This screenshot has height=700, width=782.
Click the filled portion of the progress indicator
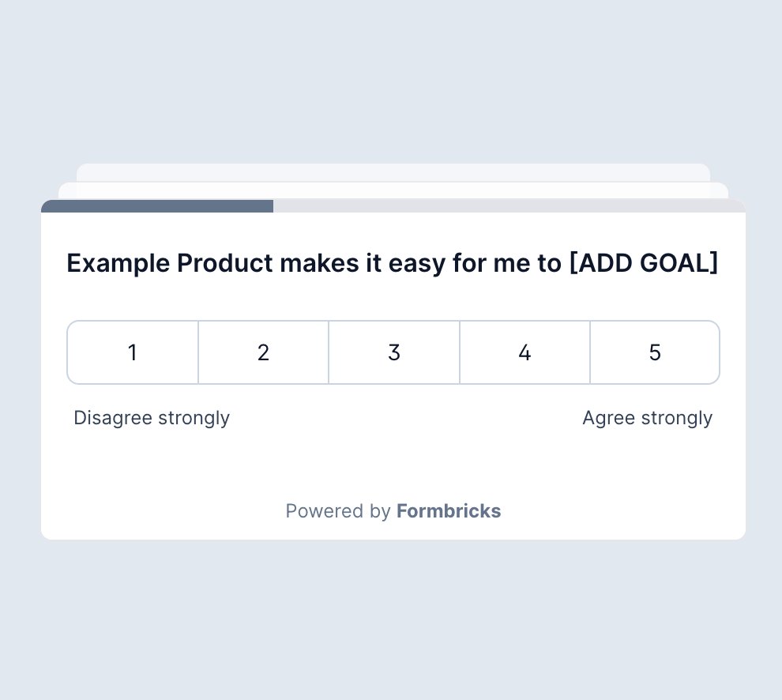158,206
